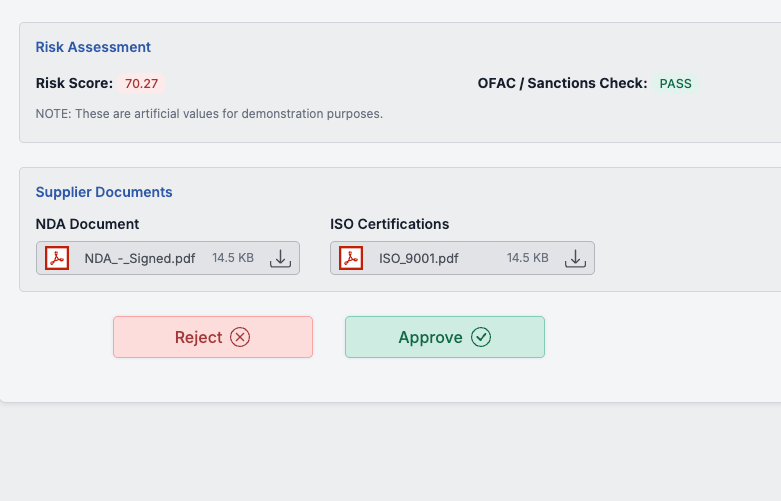Click the 14.5 KB size of NDA file

pyautogui.click(x=233, y=258)
